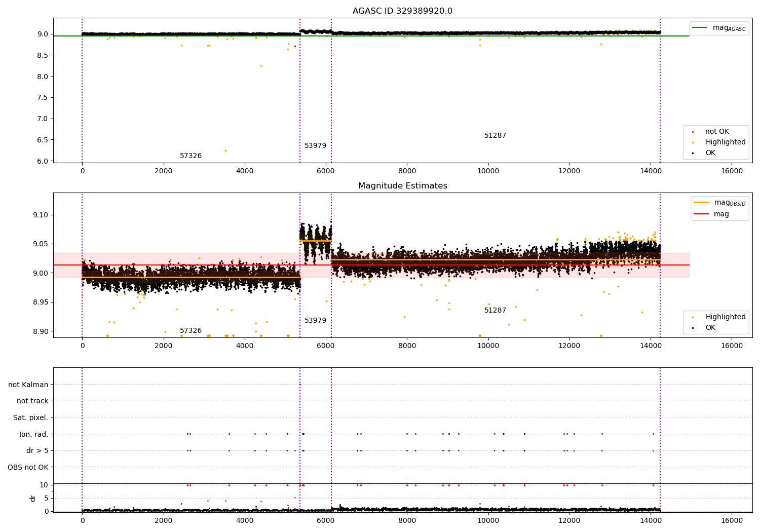
Task: Select 'Highlighted' in Magnitude Estimates legend
Action: tap(725, 317)
